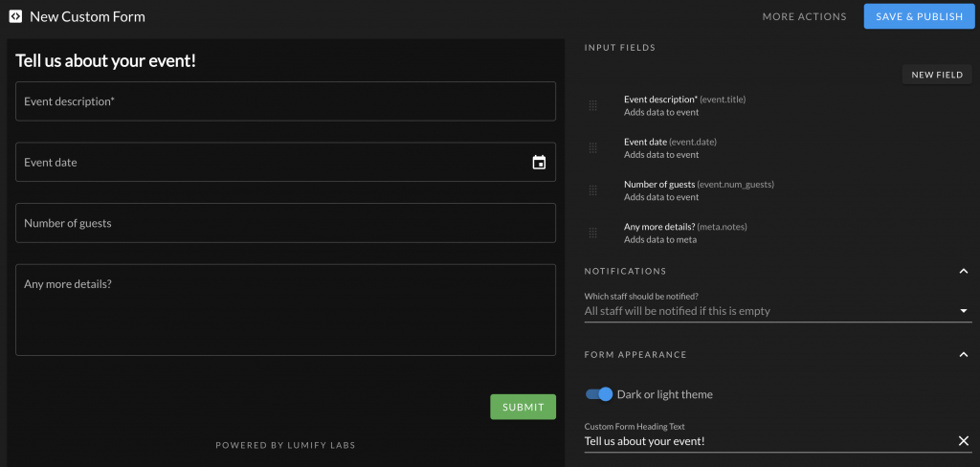The image size is (980, 467).
Task: Focus the Any more details? text area
Action: pos(285,310)
